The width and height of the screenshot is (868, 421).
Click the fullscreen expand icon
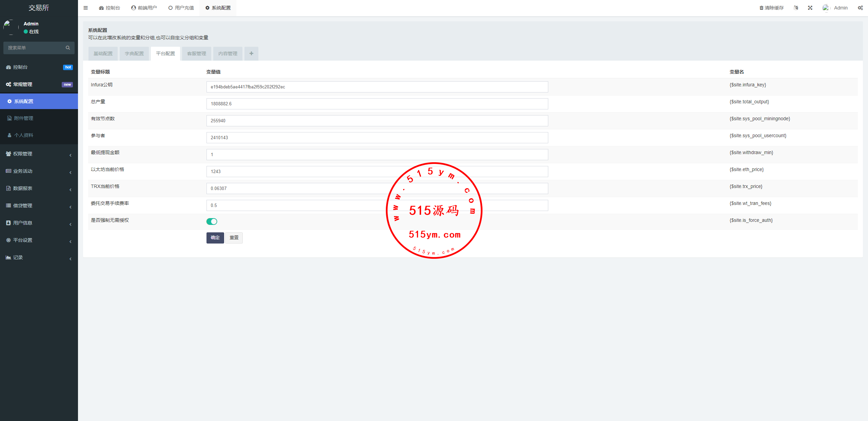click(x=810, y=8)
